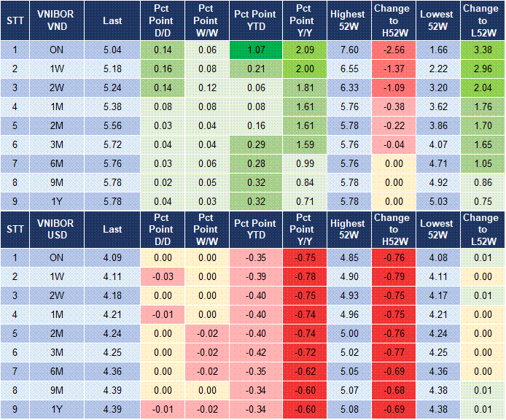Select the -0.78 Pct Point Y/Y cell

[x=302, y=276]
